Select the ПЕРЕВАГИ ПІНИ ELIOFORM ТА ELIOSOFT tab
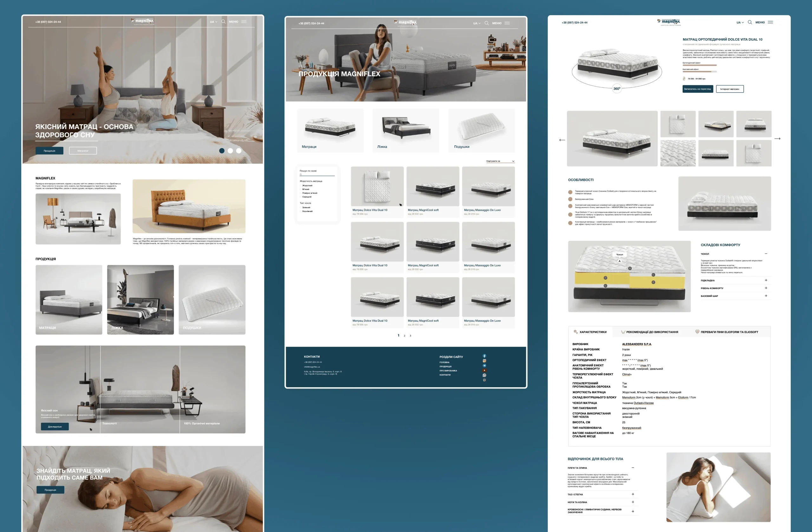Screen dimensions: 812x532 pos(727,332)
